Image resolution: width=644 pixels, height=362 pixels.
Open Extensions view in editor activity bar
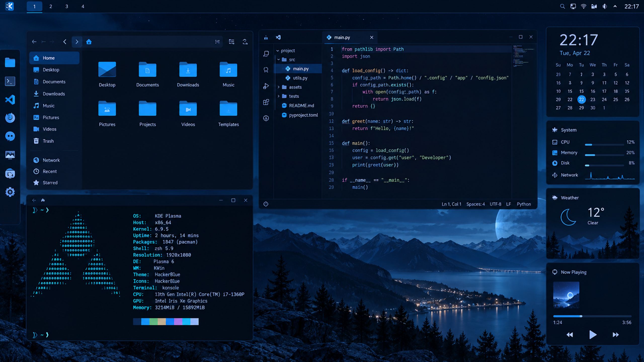click(266, 102)
